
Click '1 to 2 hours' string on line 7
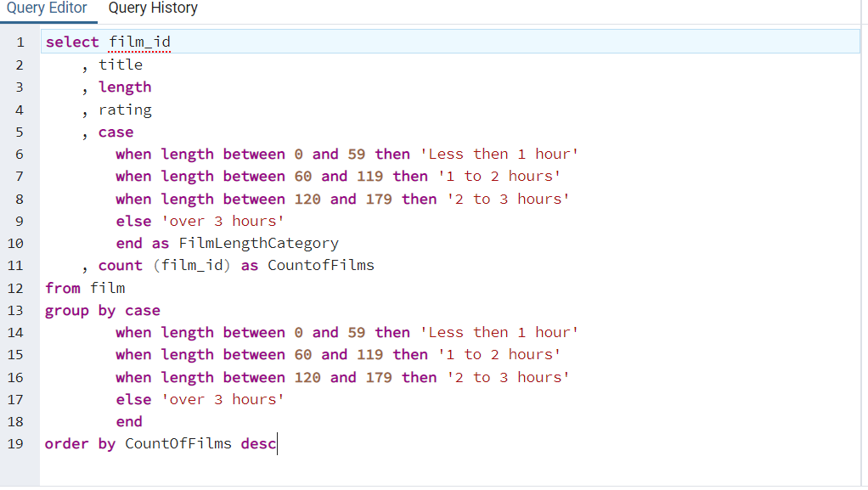point(499,176)
